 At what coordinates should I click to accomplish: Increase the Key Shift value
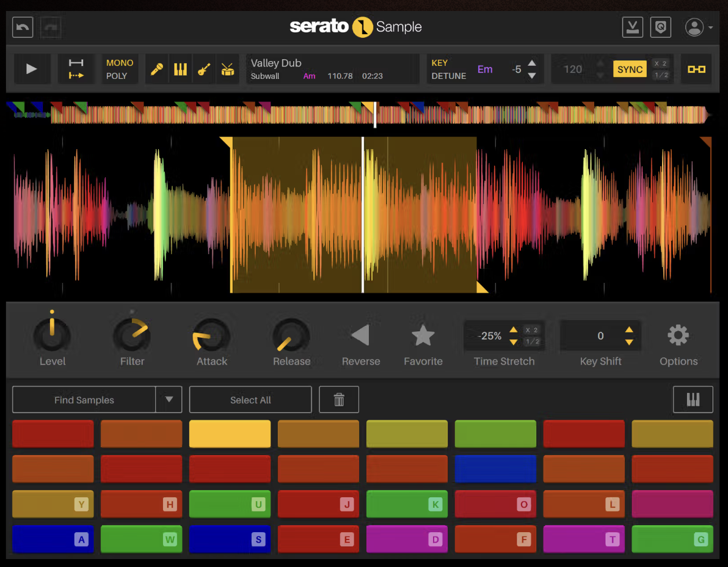point(629,330)
